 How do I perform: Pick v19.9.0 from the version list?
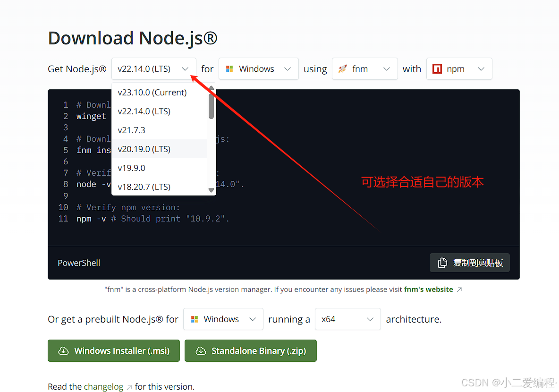click(x=160, y=168)
